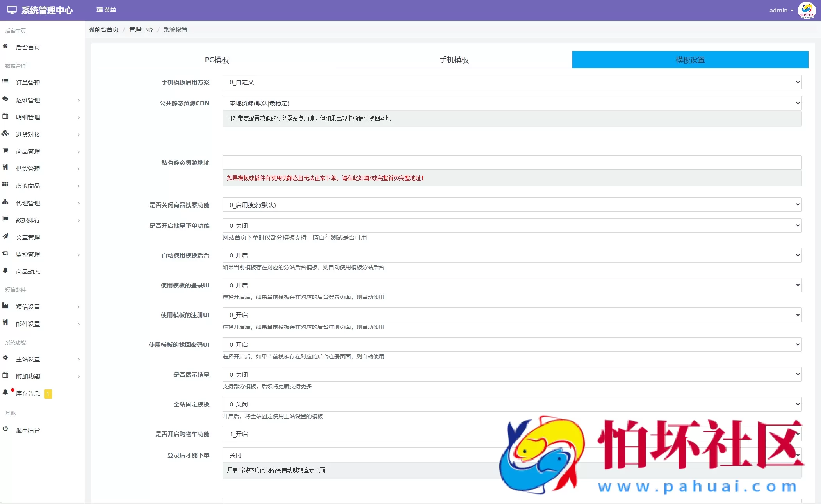Switch to the 手机模板 tab

point(454,60)
